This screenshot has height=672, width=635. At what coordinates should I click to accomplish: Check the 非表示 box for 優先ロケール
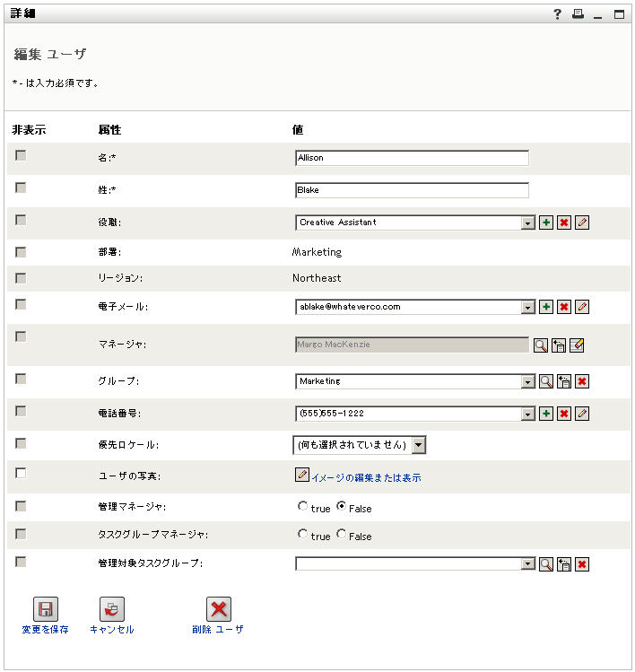21,443
